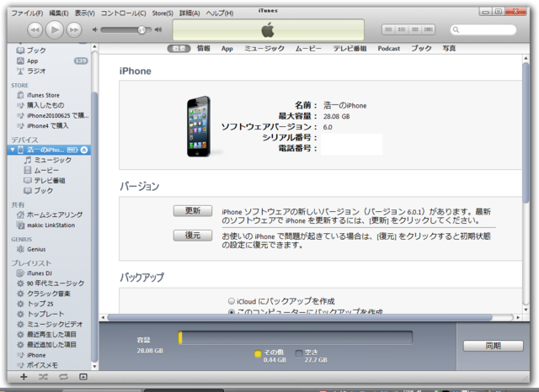Click the low volume speaker icon
Screen dimensions: 539x392
click(95, 30)
